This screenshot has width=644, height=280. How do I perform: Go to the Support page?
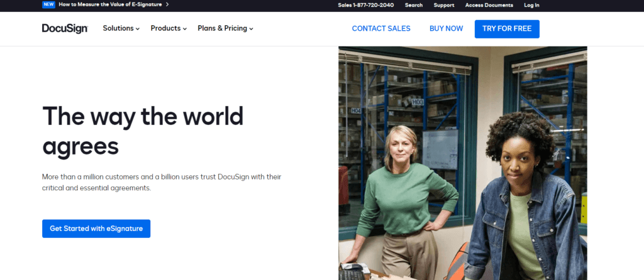pos(443,5)
